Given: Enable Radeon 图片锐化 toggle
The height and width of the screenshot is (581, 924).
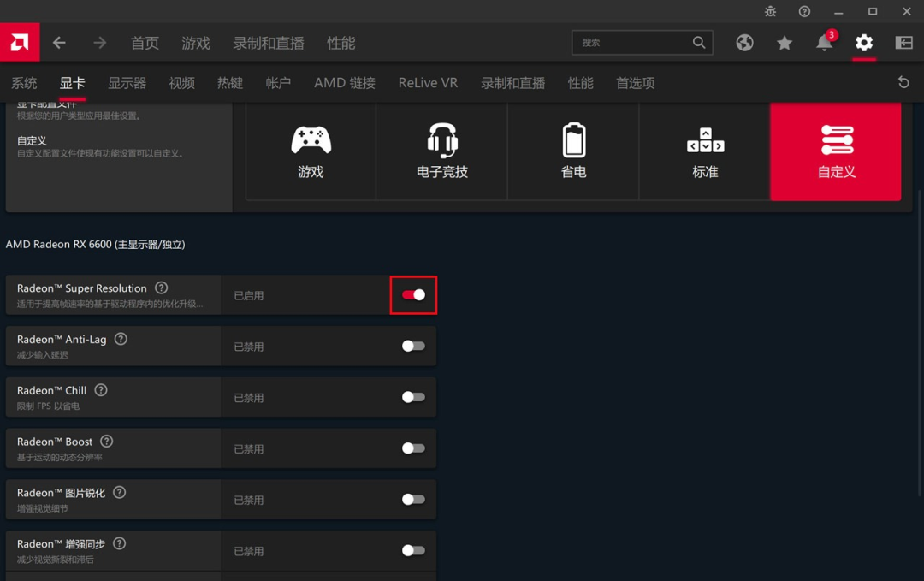Looking at the screenshot, I should (414, 500).
